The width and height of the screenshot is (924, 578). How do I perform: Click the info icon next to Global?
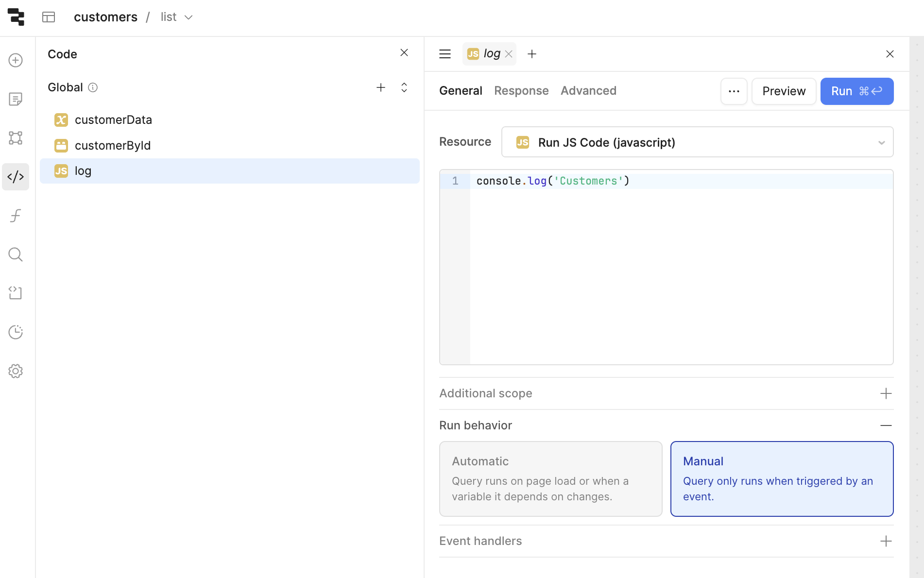coord(93,87)
